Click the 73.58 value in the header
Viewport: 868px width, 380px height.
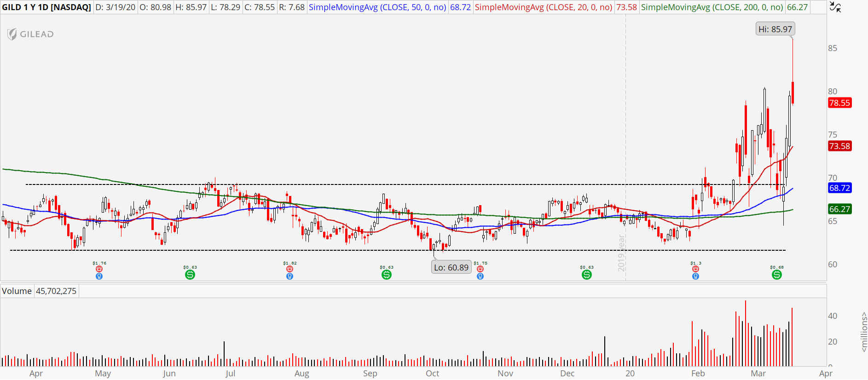(626, 7)
